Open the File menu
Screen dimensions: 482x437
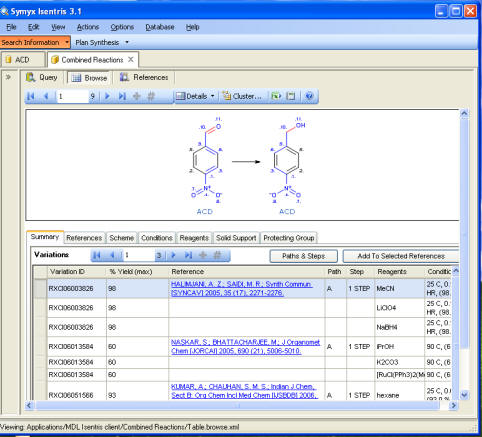coord(11,27)
